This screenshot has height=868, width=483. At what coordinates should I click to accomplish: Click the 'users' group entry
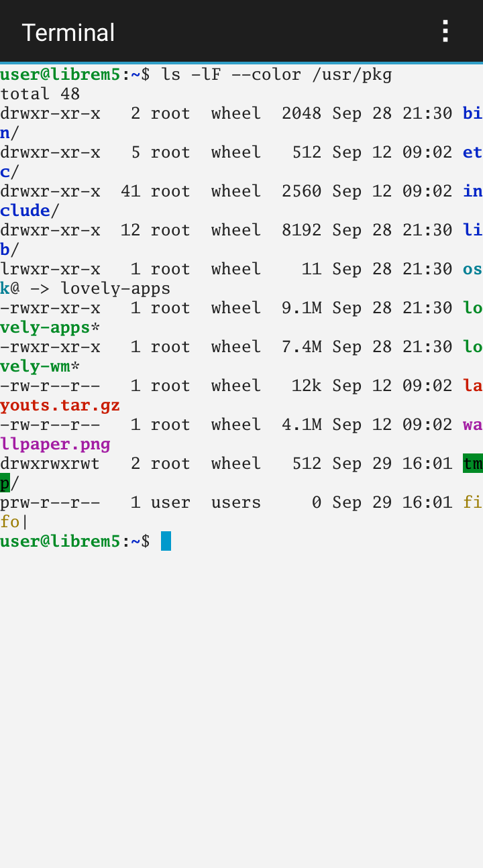coord(236,502)
